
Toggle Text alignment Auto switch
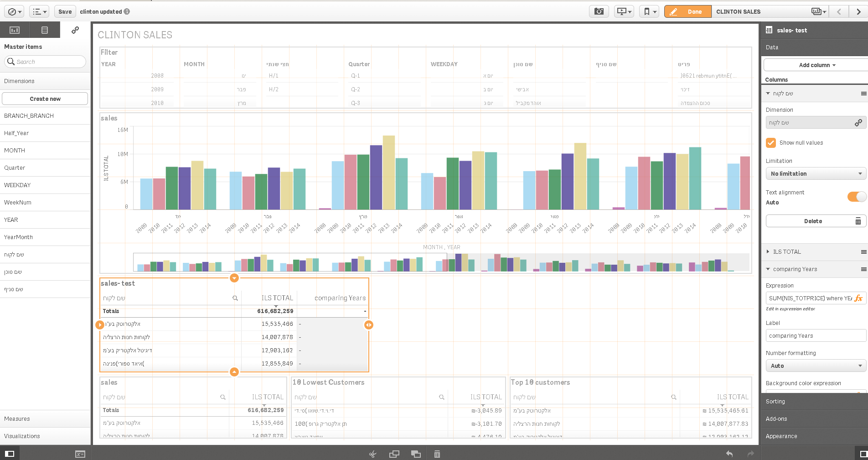pos(857,197)
